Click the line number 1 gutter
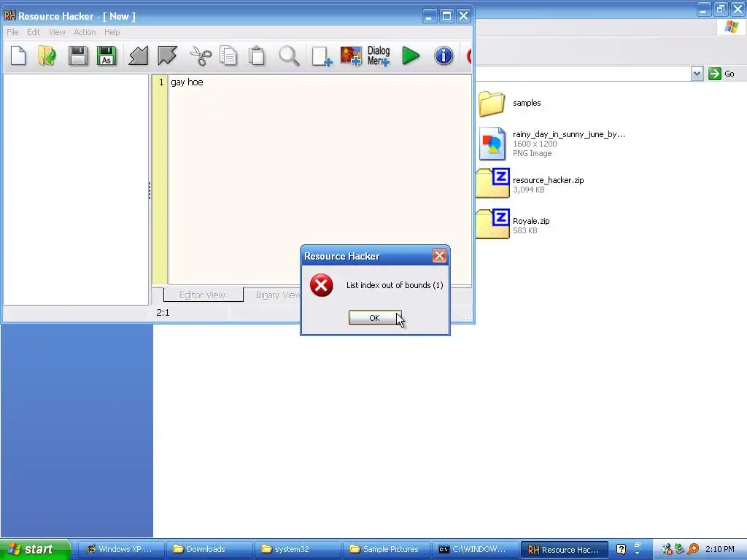The height and width of the screenshot is (560, 747). click(x=160, y=82)
